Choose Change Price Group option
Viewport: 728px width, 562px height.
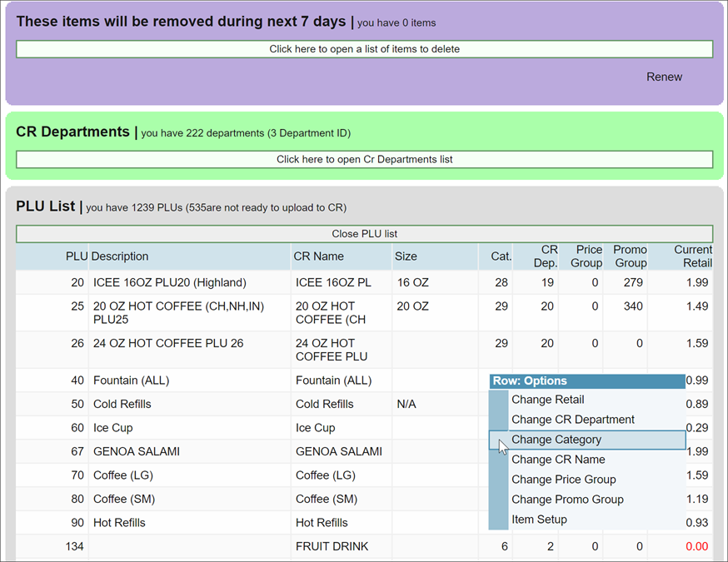566,479
